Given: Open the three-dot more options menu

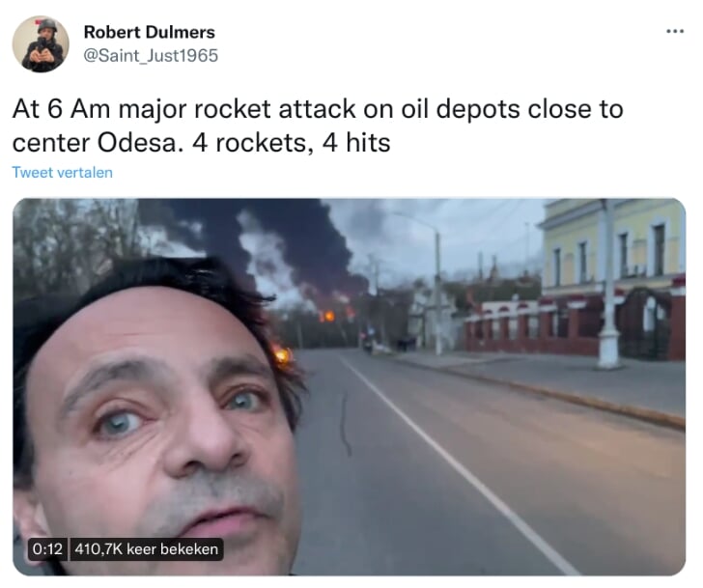Looking at the screenshot, I should point(675,31).
